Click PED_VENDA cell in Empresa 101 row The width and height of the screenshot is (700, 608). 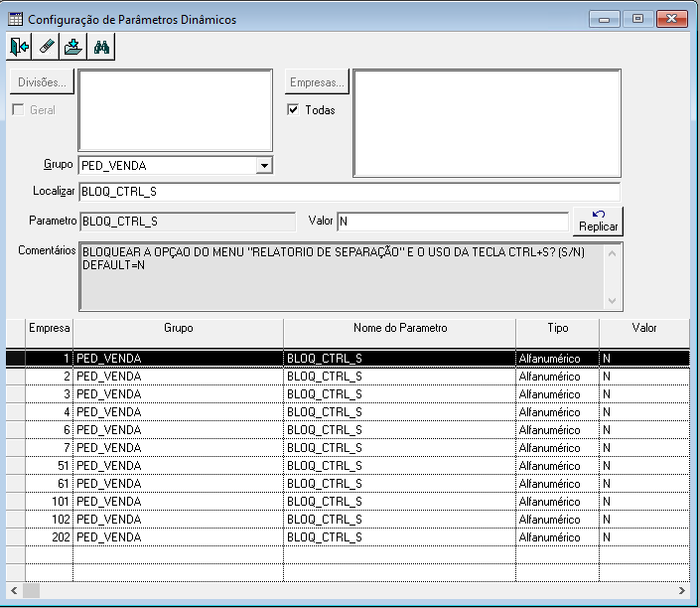coord(178,502)
